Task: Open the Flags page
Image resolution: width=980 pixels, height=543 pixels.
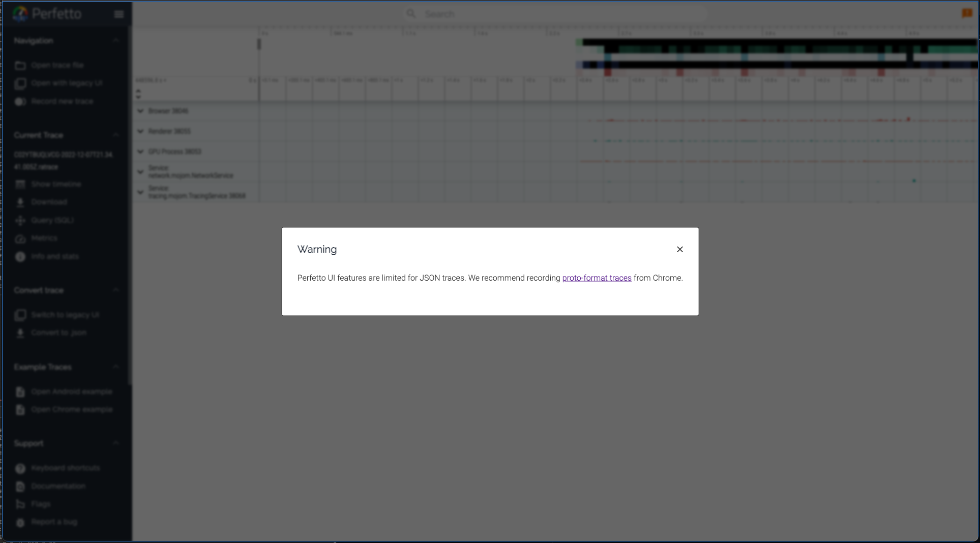Action: click(x=20, y=504)
